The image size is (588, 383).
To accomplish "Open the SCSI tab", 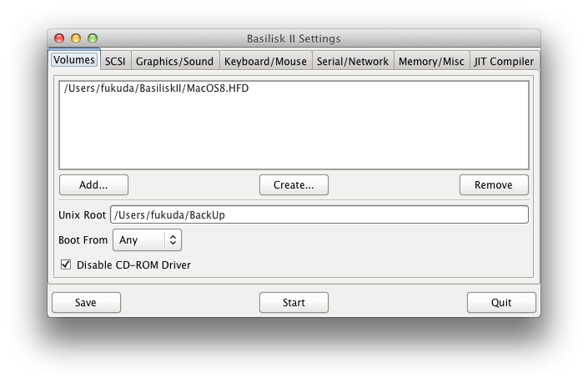I will click(x=115, y=61).
